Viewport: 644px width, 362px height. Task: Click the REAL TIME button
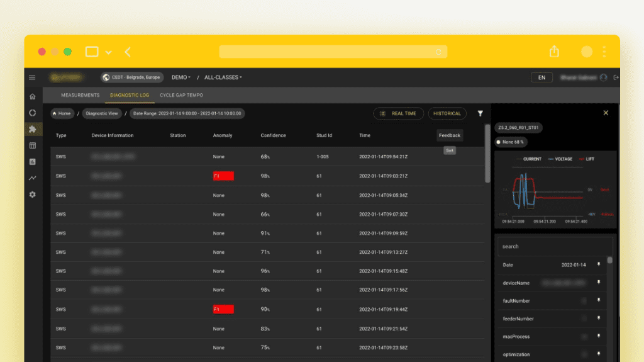click(397, 114)
